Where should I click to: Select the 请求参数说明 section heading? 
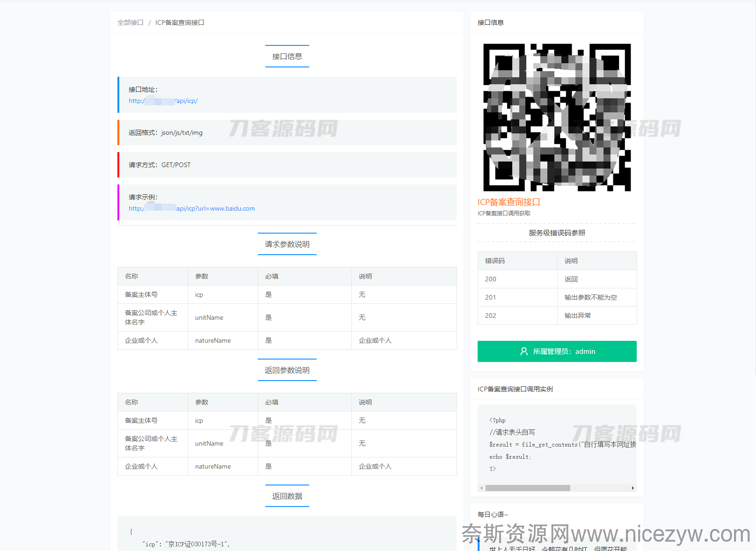click(287, 244)
